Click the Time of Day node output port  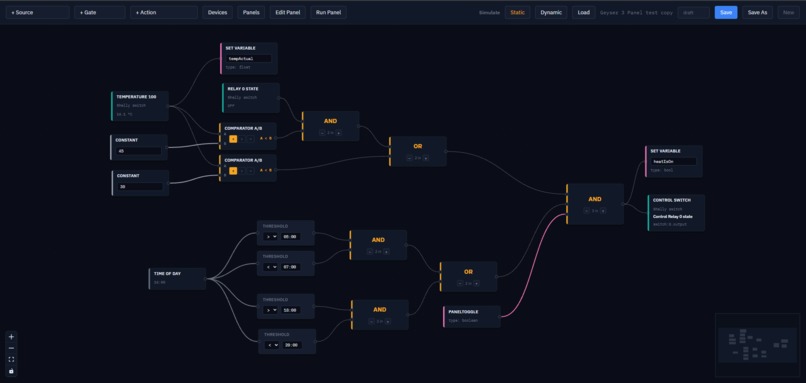point(206,279)
